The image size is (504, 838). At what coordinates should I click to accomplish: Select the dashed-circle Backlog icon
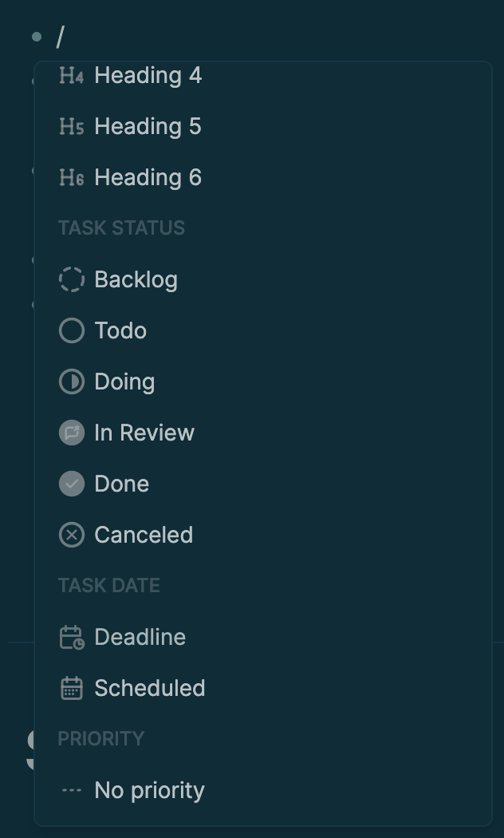71,280
